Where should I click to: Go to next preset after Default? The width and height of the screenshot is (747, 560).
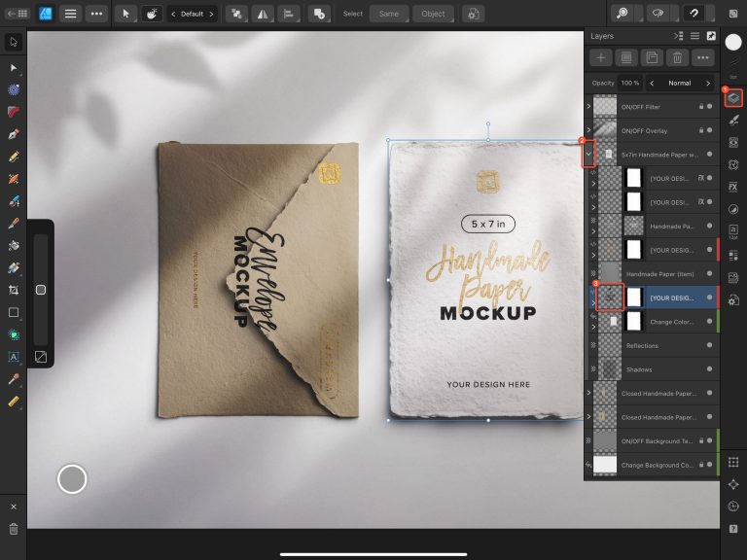pyautogui.click(x=211, y=14)
